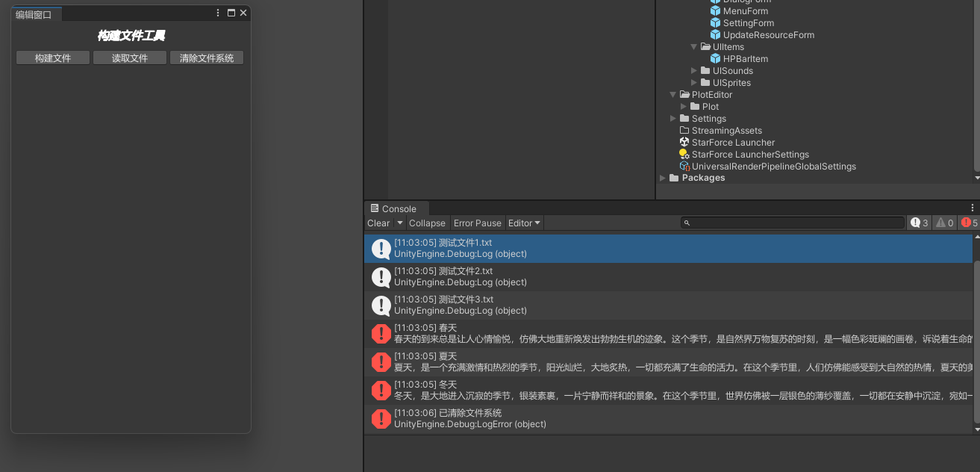Viewport: 980px width, 472px height.
Task: Expand the Packages tree node
Action: 663,178
